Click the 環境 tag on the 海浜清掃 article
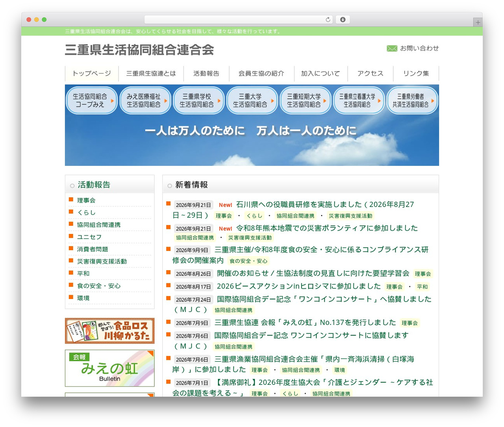504x427 pixels. pyautogui.click(x=339, y=370)
